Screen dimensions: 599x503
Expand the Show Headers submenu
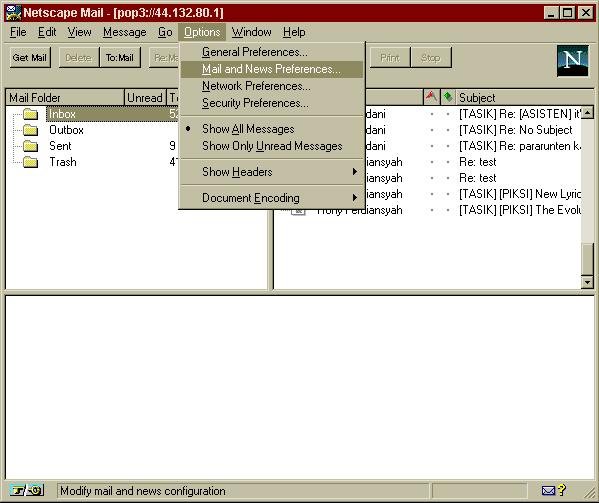click(271, 172)
